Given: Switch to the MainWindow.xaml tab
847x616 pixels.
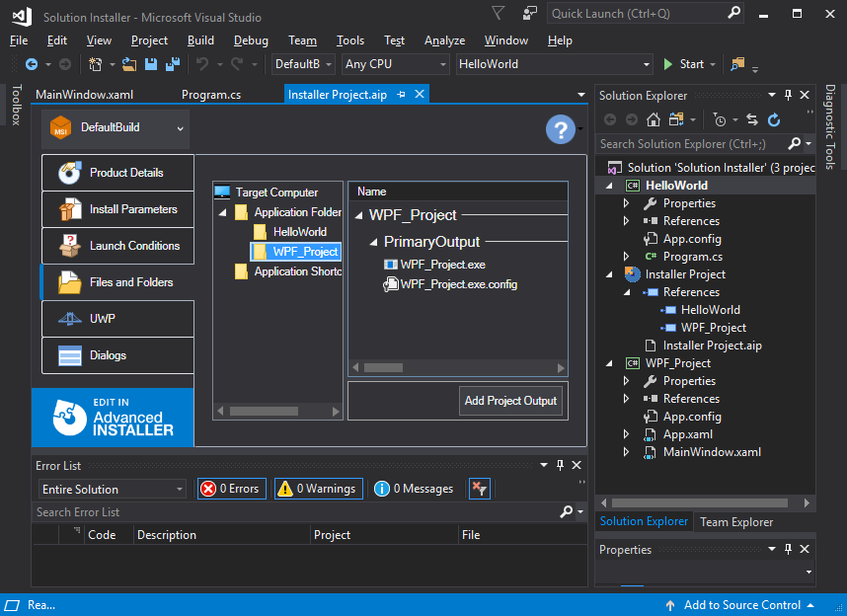Looking at the screenshot, I should click(x=84, y=95).
